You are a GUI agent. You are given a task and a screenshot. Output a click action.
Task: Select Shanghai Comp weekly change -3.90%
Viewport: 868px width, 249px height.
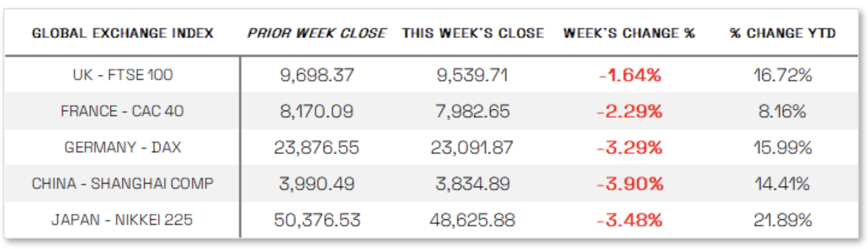[630, 184]
